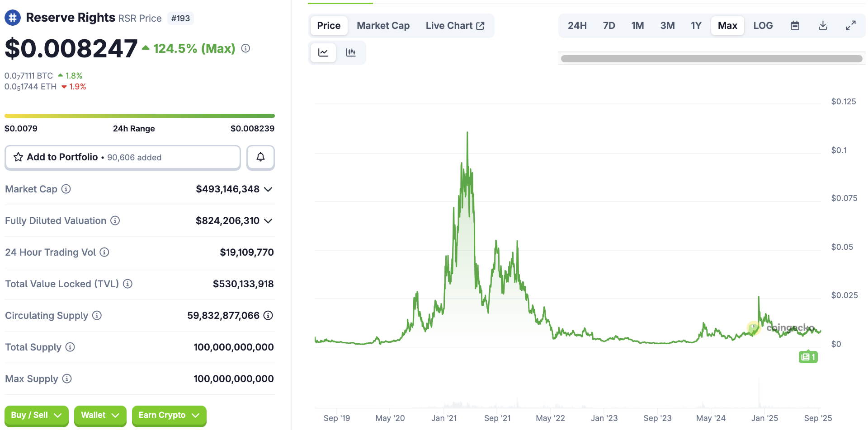The image size is (868, 430).
Task: Switch to Market Cap chart tab
Action: pos(383,26)
